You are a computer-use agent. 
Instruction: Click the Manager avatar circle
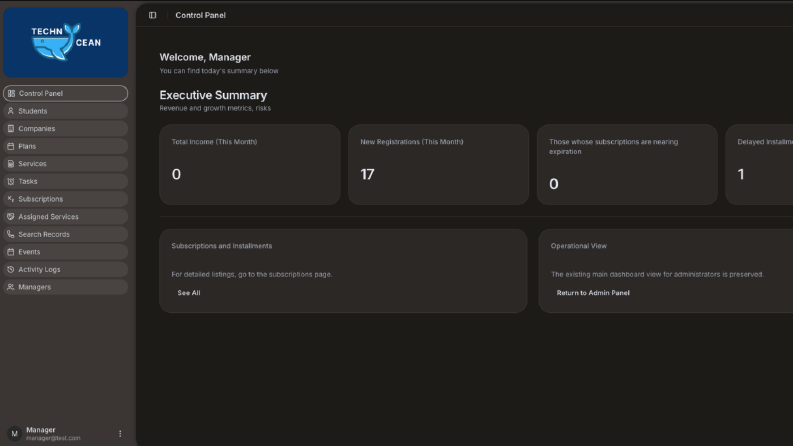(14, 433)
